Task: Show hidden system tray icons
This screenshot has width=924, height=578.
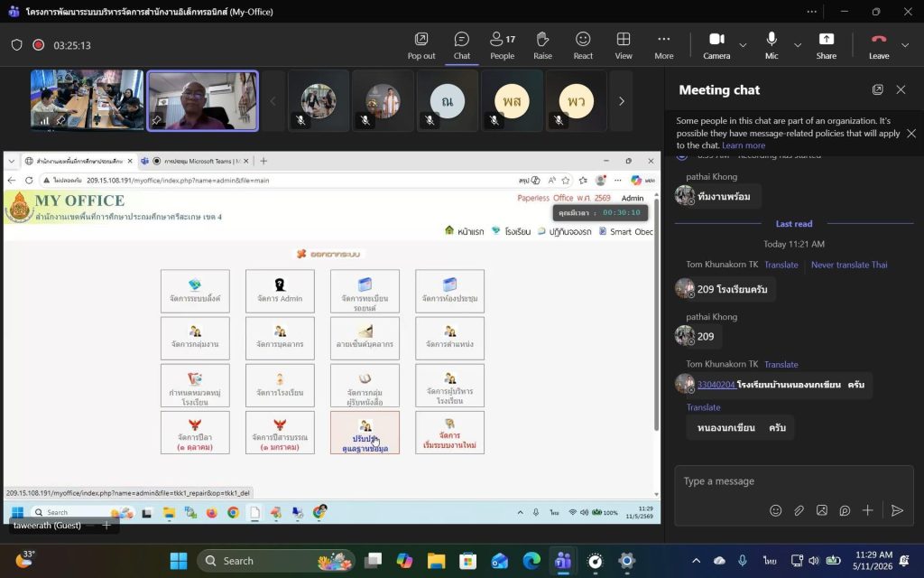Action: [696, 560]
